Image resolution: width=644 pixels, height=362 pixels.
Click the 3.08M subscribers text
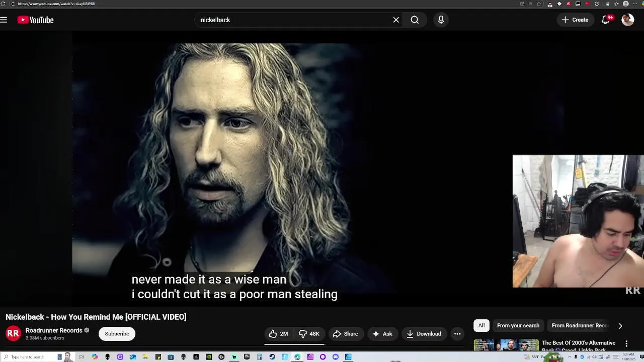click(x=45, y=338)
